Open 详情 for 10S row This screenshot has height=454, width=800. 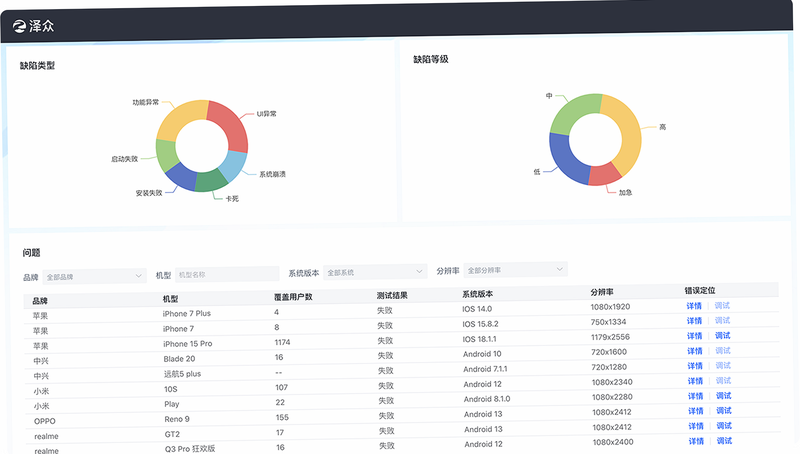pyautogui.click(x=695, y=381)
